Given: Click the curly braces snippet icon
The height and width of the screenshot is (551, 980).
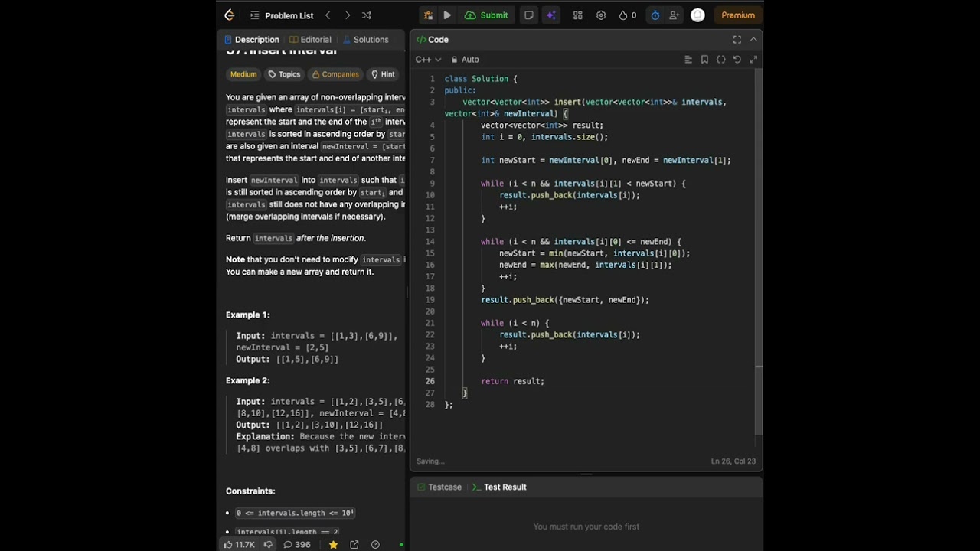Looking at the screenshot, I should [x=721, y=60].
